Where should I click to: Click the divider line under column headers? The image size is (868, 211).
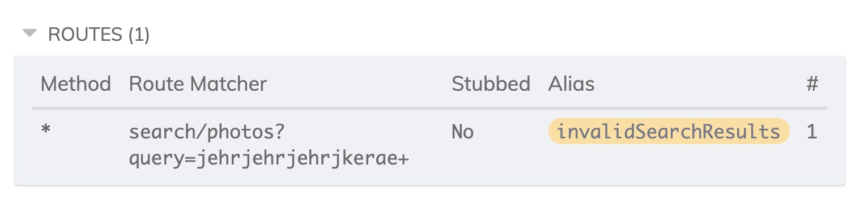point(429,108)
